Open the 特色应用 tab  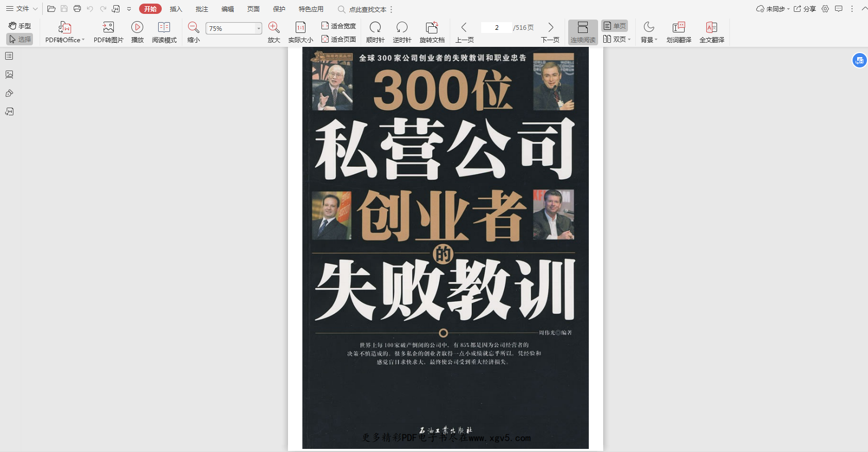[x=311, y=9]
